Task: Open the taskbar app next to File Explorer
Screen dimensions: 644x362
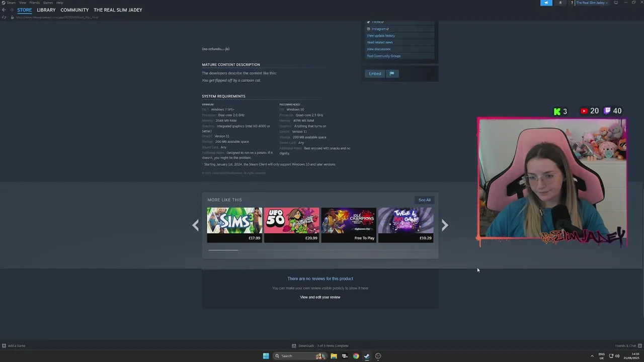Action: (345, 356)
